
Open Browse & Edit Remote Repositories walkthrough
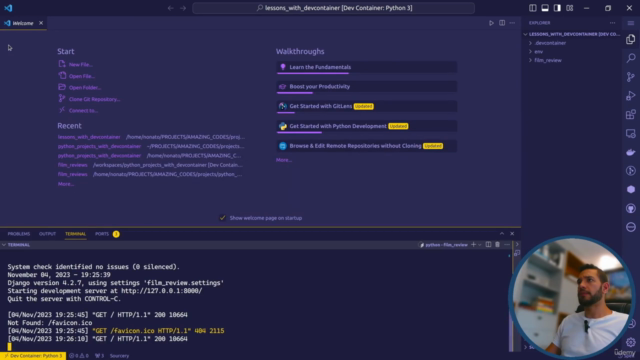click(367, 146)
